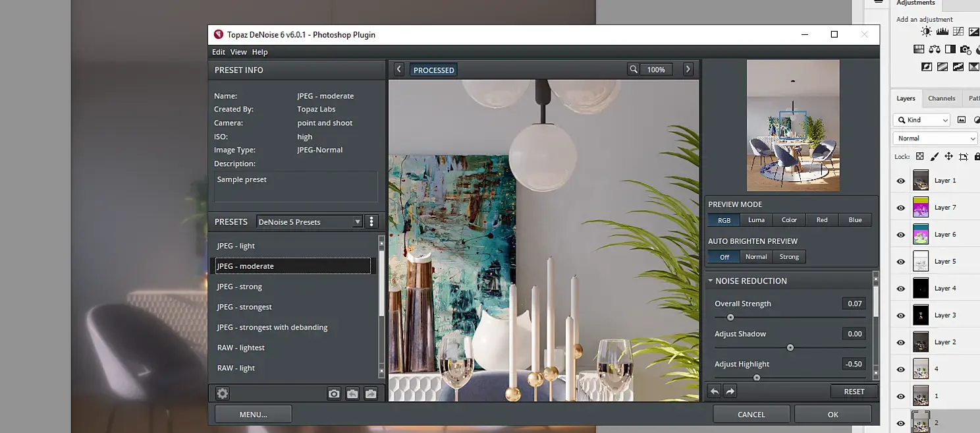Screen dimensions: 980x433
Task: Open the Kind layer filter dropdown
Action: [x=921, y=120]
